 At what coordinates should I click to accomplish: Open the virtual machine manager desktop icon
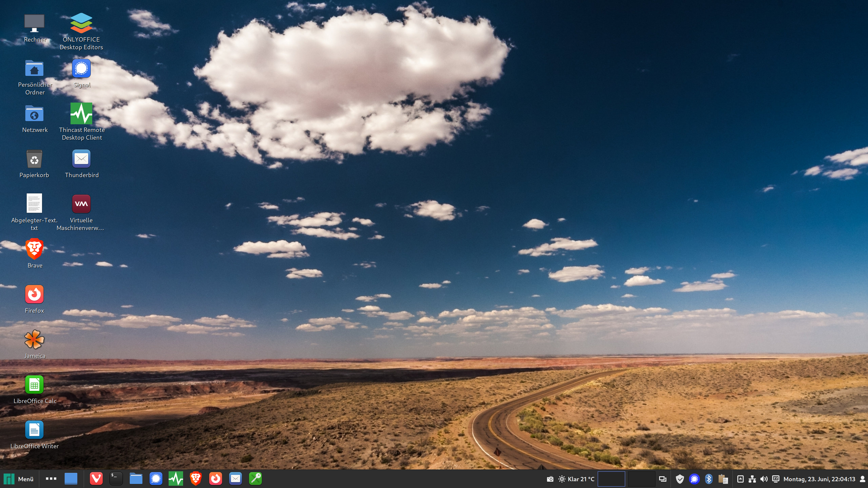coord(81,204)
